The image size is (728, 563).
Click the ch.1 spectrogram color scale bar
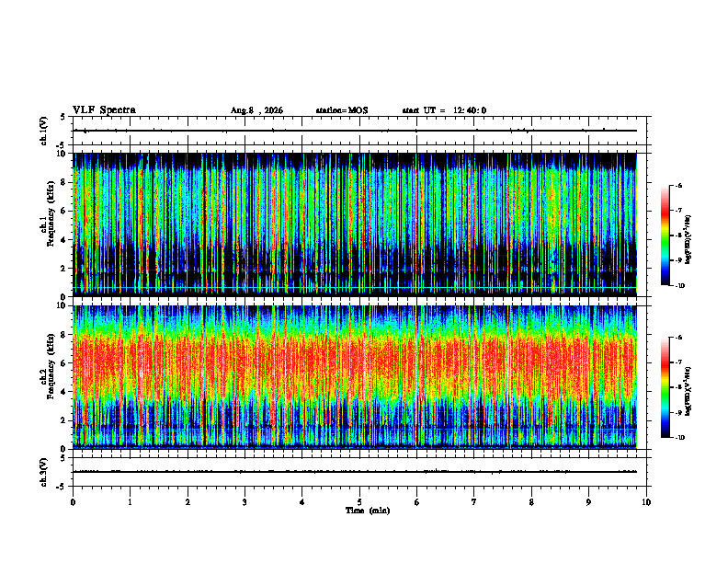665,236
